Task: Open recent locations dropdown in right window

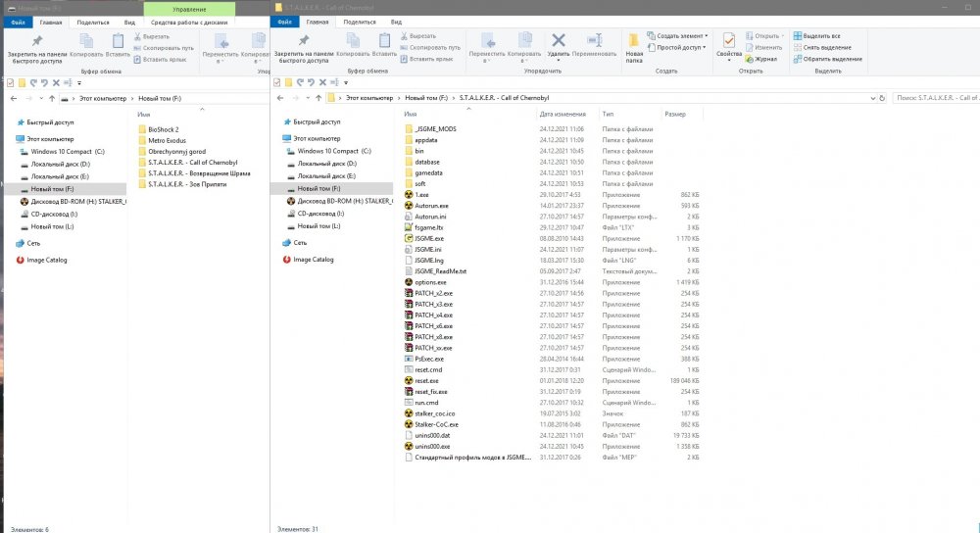Action: pyautogui.click(x=308, y=98)
